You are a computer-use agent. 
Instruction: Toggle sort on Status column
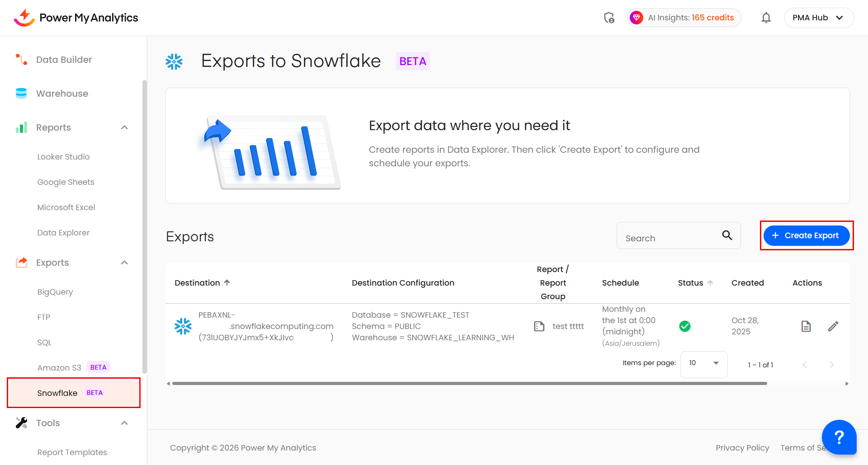(710, 283)
